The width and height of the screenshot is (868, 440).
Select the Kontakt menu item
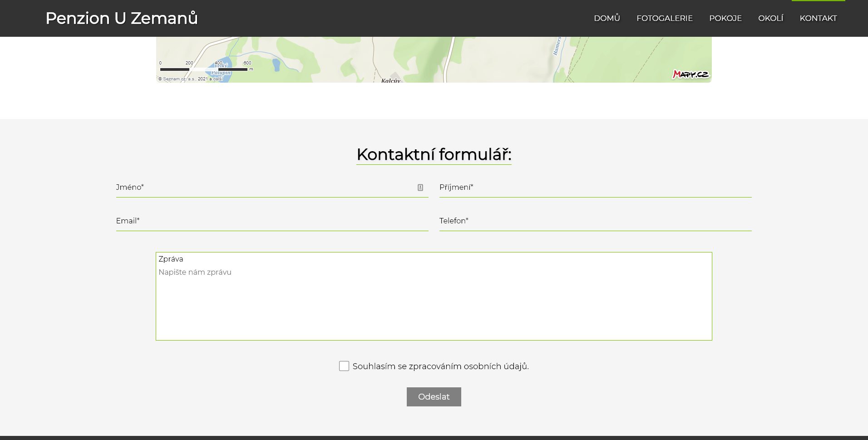(819, 18)
